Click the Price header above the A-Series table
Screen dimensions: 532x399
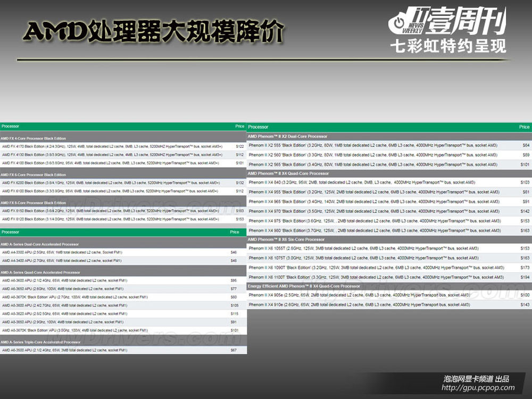tap(235, 232)
